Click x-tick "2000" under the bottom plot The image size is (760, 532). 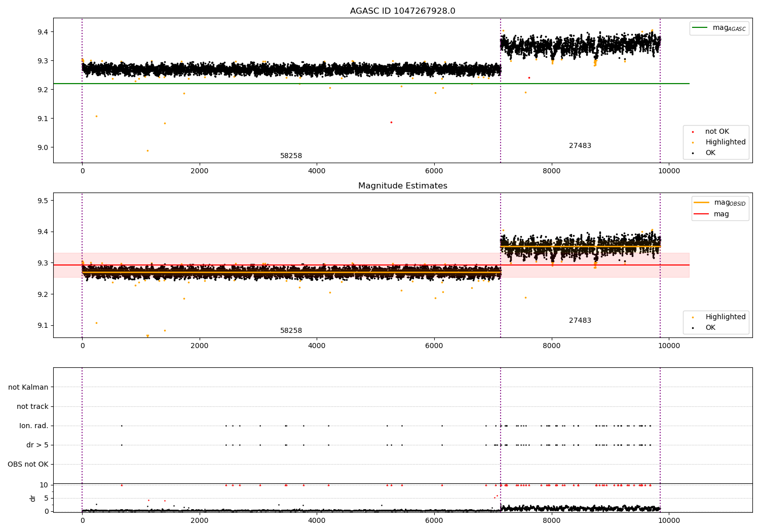(200, 521)
